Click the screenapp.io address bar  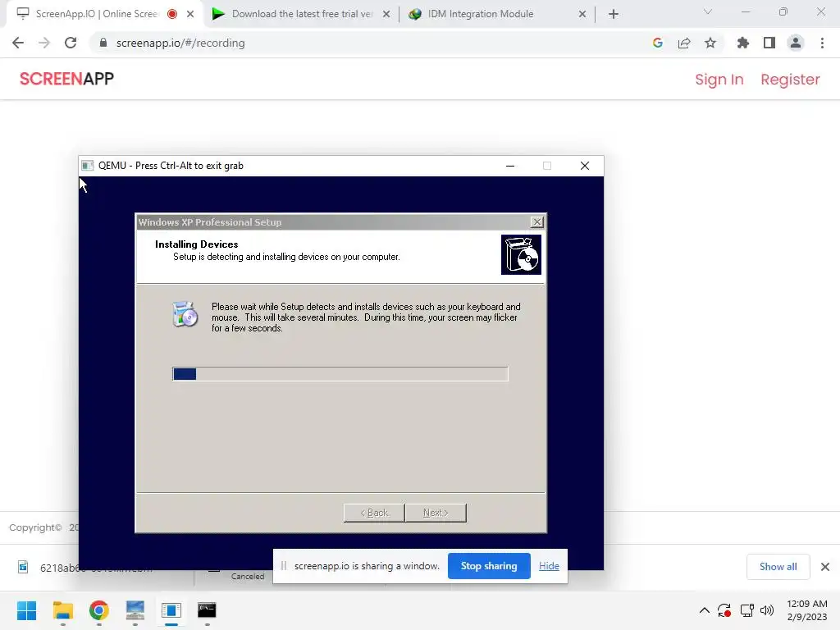(370, 43)
